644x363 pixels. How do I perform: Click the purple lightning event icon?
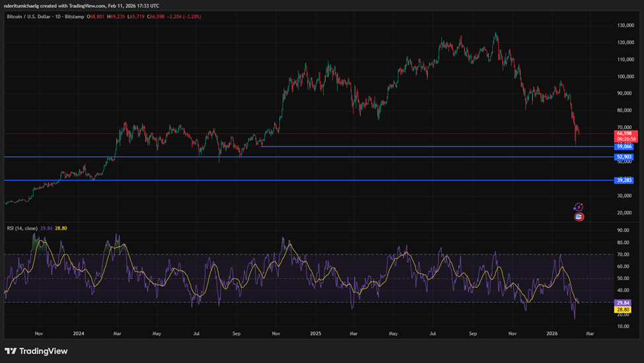pyautogui.click(x=579, y=208)
